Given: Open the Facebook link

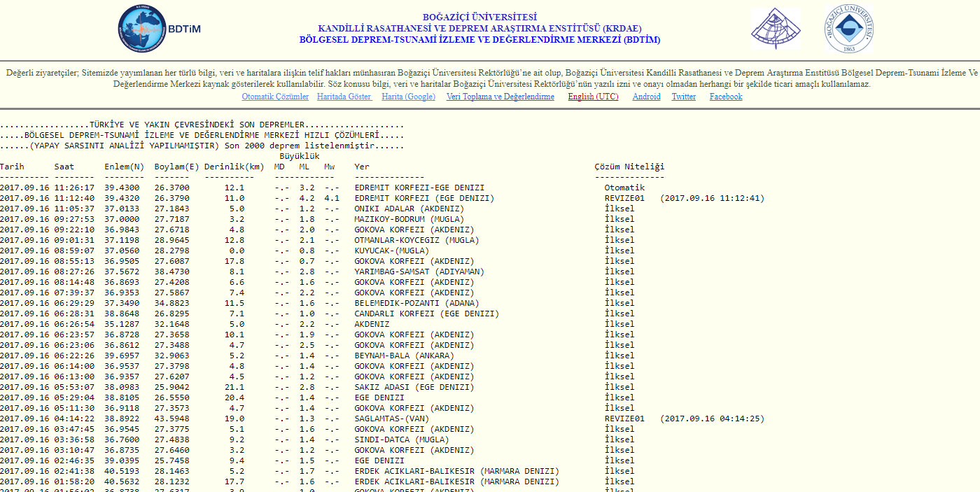Looking at the screenshot, I should click(726, 97).
